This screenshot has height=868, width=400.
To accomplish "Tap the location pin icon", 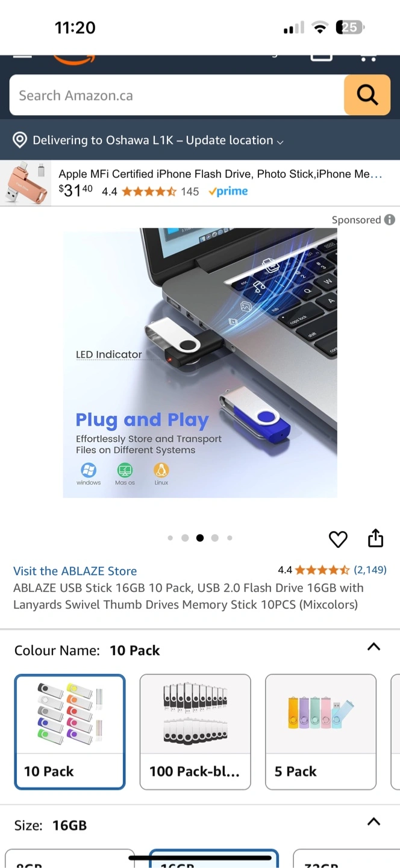I will coord(20,140).
